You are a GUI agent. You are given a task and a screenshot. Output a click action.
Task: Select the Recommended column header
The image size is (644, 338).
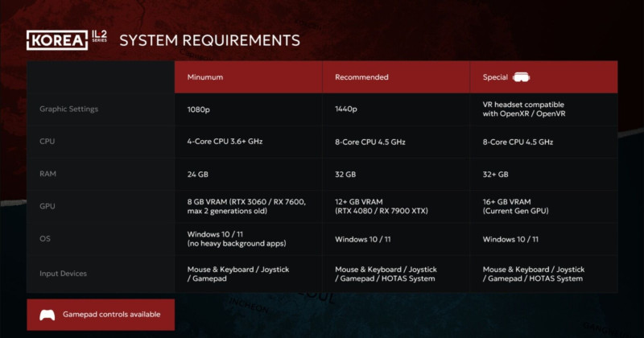[x=396, y=77]
